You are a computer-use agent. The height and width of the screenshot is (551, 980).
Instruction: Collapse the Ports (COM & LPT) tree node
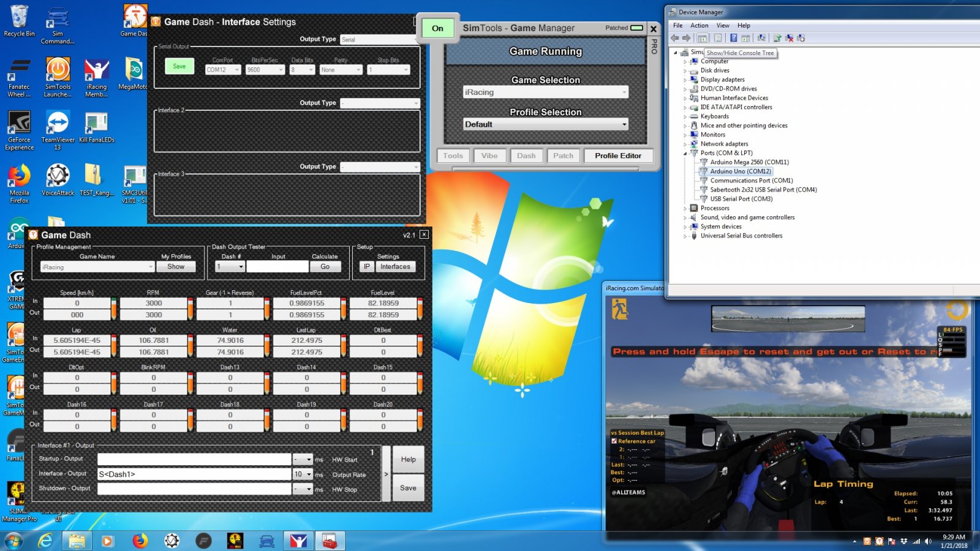pos(685,153)
